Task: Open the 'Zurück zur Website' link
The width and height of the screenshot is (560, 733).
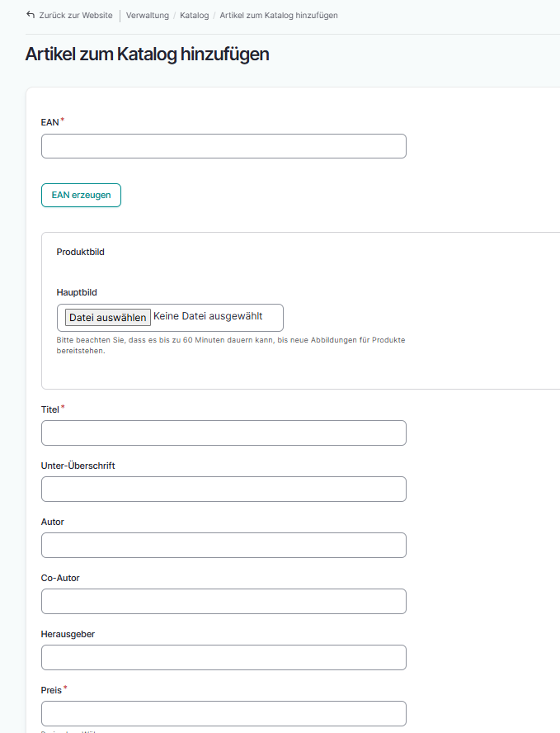Action: click(x=75, y=16)
